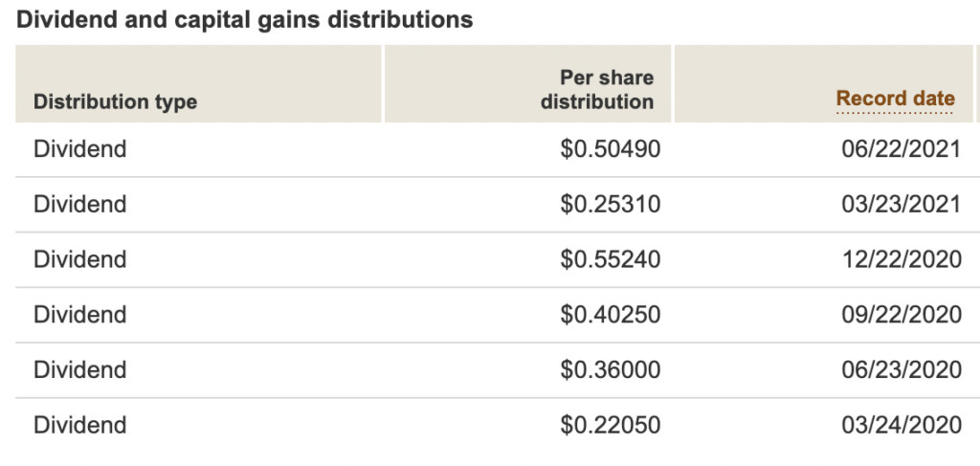
Task: Select the $0.22050 per share amount
Action: click(x=610, y=425)
